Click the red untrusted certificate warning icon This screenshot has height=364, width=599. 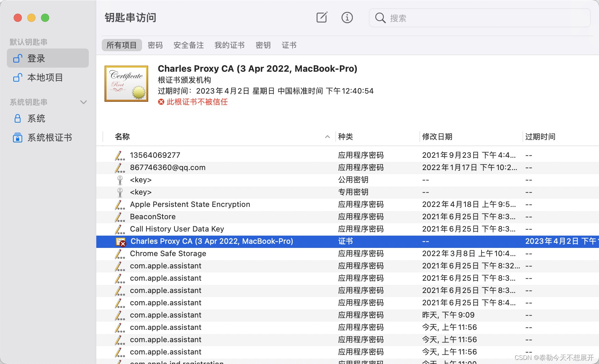click(161, 102)
